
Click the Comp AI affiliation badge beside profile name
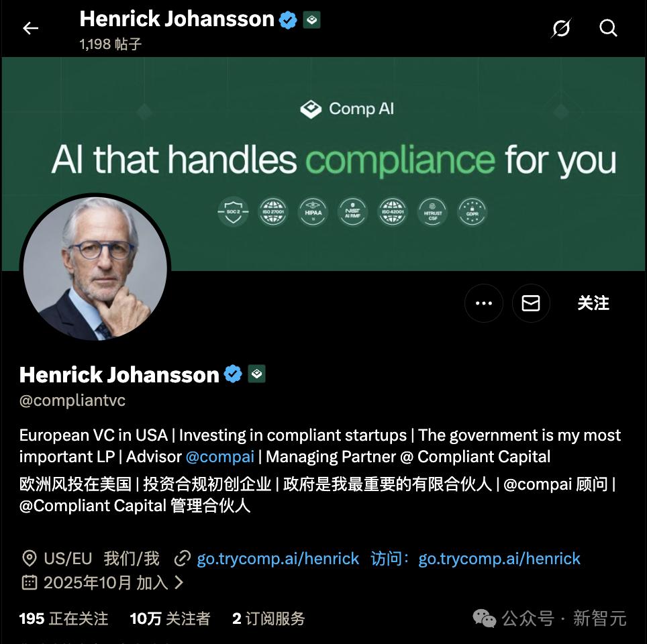[256, 374]
